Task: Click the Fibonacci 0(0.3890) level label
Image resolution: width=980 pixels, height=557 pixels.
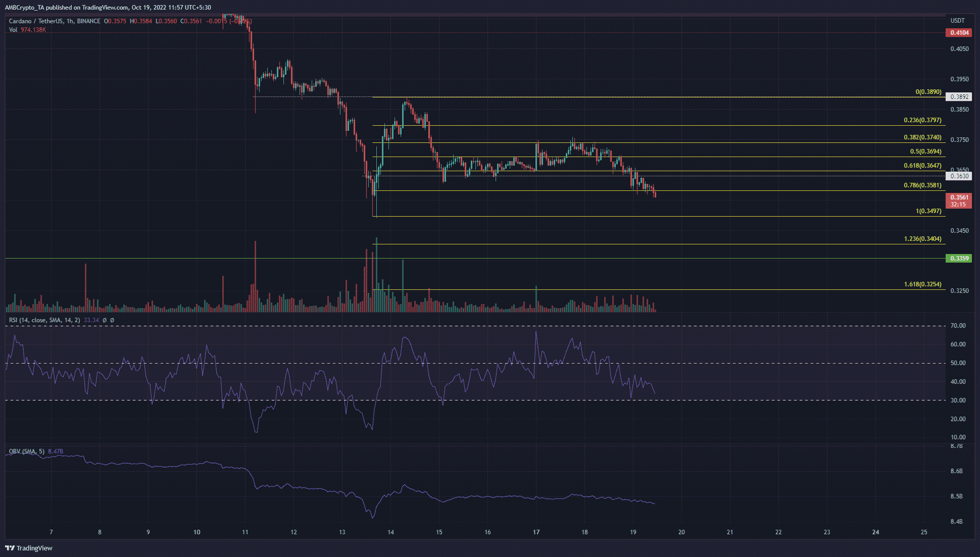Action: tap(928, 92)
